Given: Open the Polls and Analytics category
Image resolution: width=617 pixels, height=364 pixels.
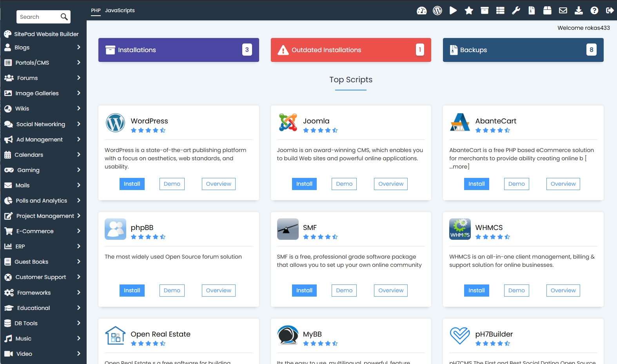Looking at the screenshot, I should coord(43,201).
